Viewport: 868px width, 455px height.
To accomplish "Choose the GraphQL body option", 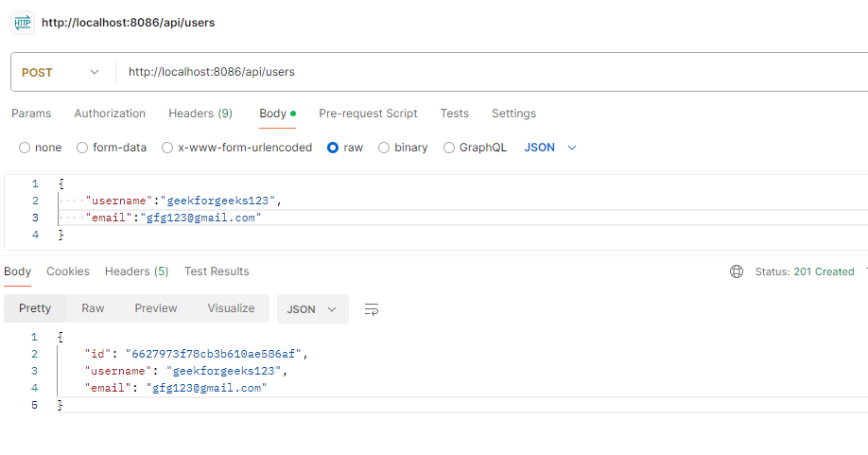I will [x=449, y=148].
